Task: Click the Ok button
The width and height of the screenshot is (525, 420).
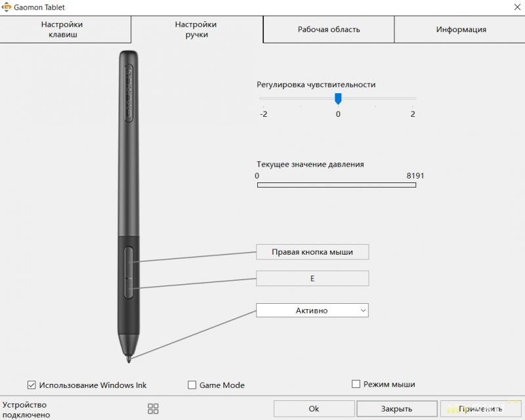Action: pos(314,409)
